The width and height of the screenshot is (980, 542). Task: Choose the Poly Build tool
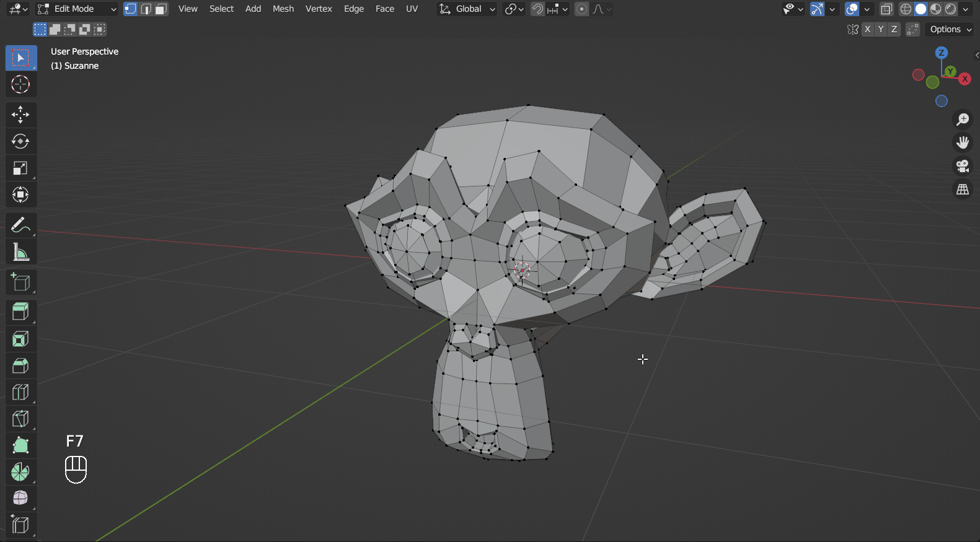click(21, 445)
